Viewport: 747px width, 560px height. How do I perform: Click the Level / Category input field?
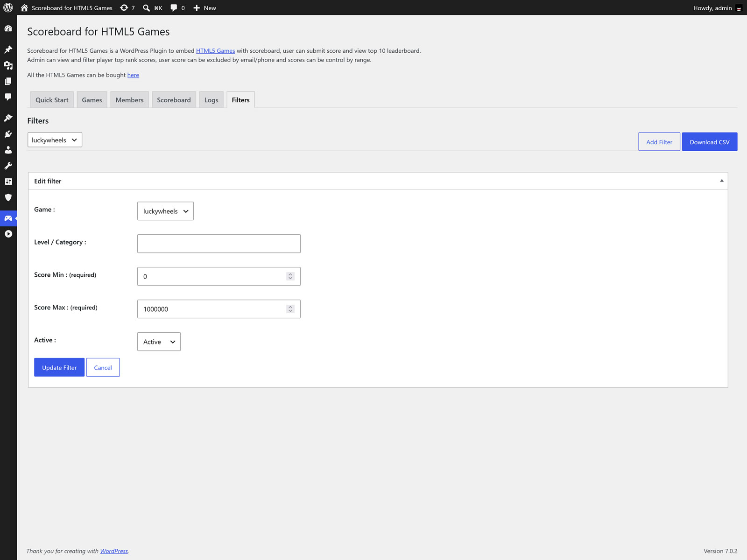pos(219,244)
